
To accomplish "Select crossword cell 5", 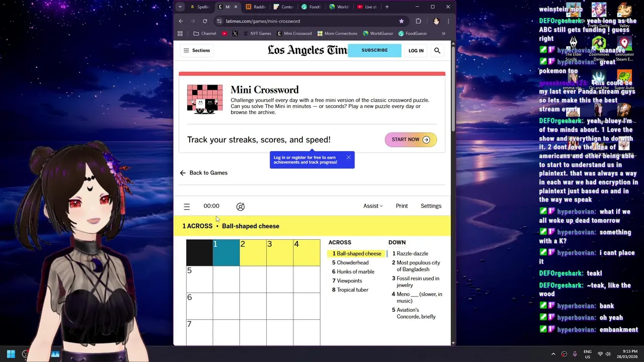I will 199,280.
